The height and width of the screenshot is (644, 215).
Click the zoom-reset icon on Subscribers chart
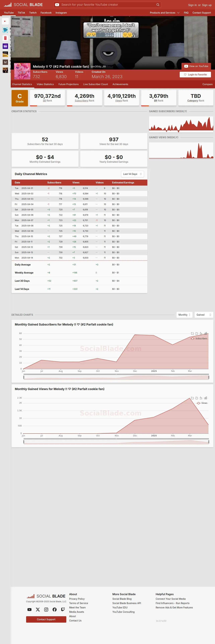pyautogui.click(x=196, y=333)
